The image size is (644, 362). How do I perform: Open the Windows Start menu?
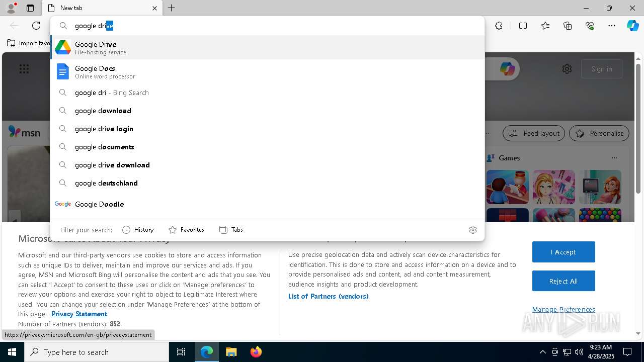coord(12,352)
